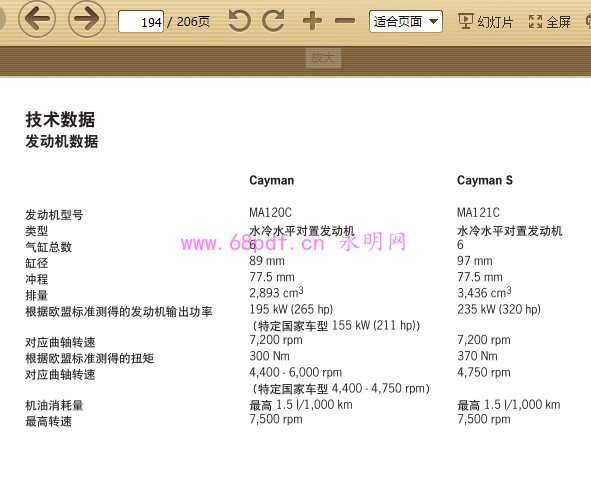This screenshot has width=591, height=480.
Task: Rotate the page clockwise
Action: tap(273, 21)
